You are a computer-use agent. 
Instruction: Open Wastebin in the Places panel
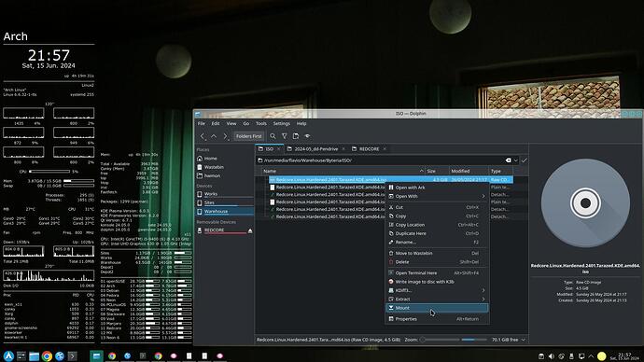point(225,167)
